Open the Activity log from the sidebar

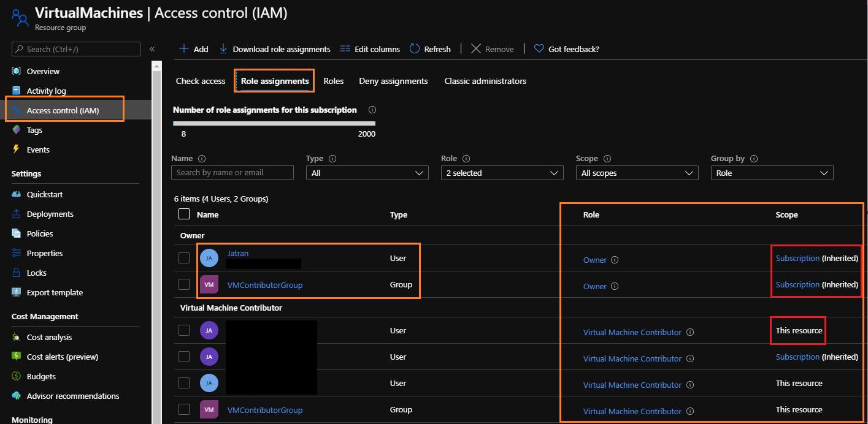[x=45, y=90]
